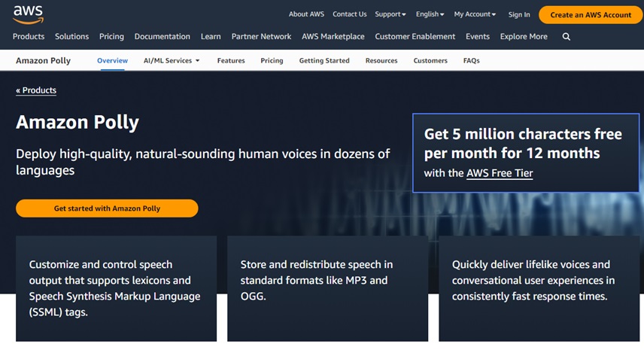
Task: Open Products menu
Action: [29, 37]
